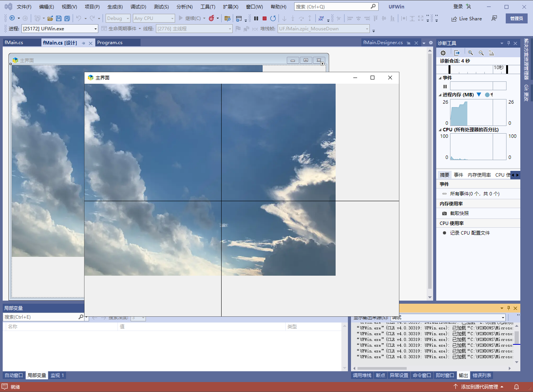This screenshot has height=392, width=533.
Task: Open the 进程 UFWin.exe dropdown
Action: click(60, 29)
